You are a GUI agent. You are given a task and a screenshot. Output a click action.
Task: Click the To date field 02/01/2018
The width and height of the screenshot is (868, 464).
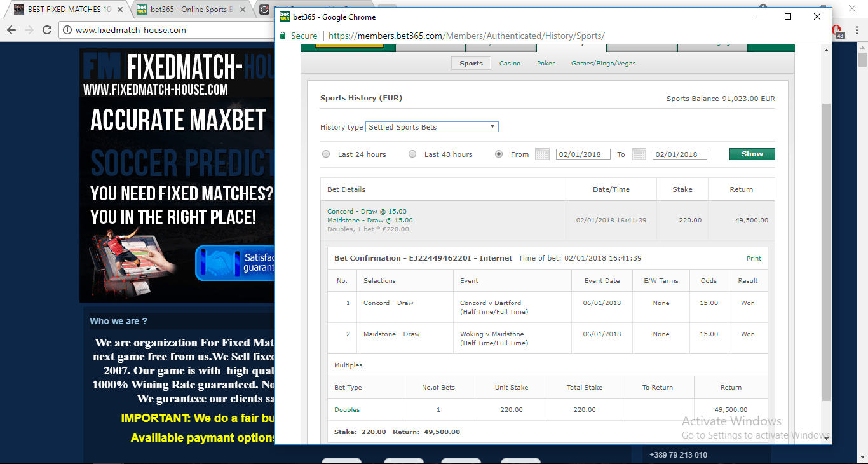pyautogui.click(x=679, y=154)
